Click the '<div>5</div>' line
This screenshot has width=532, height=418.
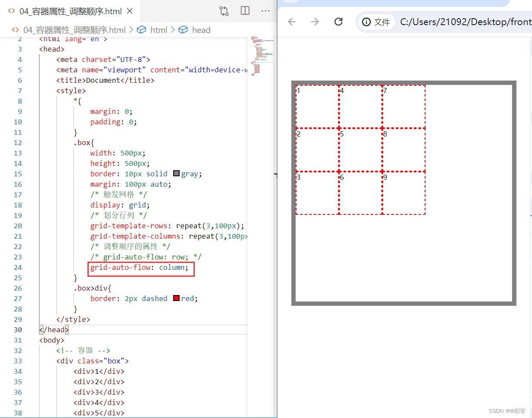[x=99, y=413]
